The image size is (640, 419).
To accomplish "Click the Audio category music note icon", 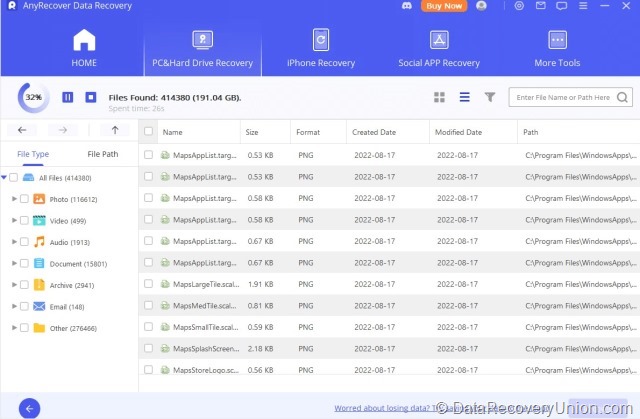I will (39, 242).
